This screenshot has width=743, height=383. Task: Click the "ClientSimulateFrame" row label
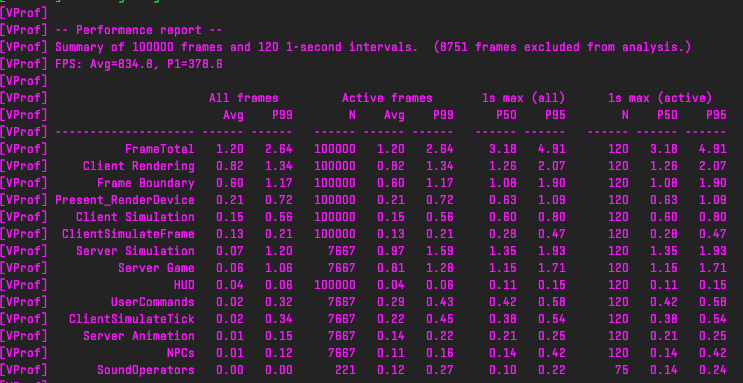(x=128, y=234)
